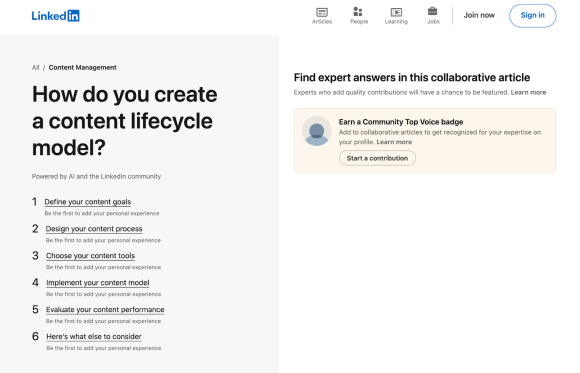Open Learn more link in Top Voice card

(394, 142)
